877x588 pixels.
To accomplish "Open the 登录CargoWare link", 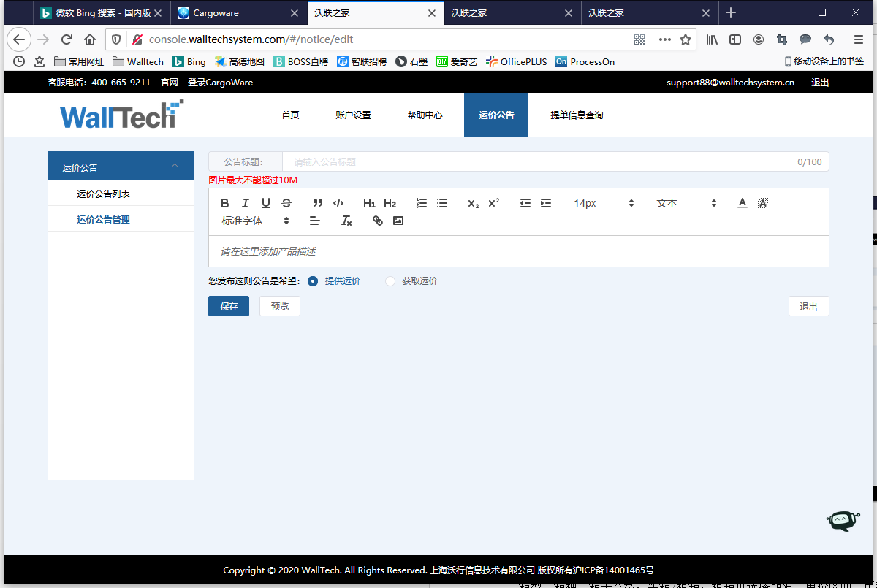I will [x=221, y=83].
